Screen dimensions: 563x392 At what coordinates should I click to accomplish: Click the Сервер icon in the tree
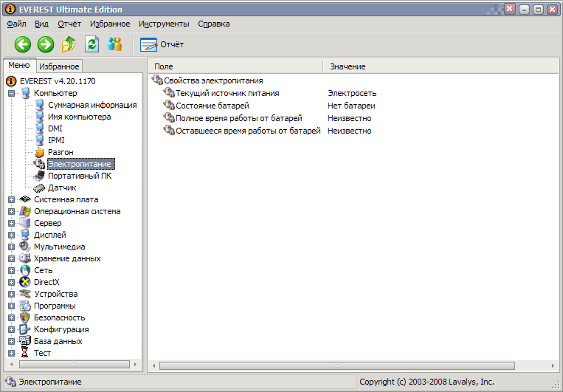point(25,223)
